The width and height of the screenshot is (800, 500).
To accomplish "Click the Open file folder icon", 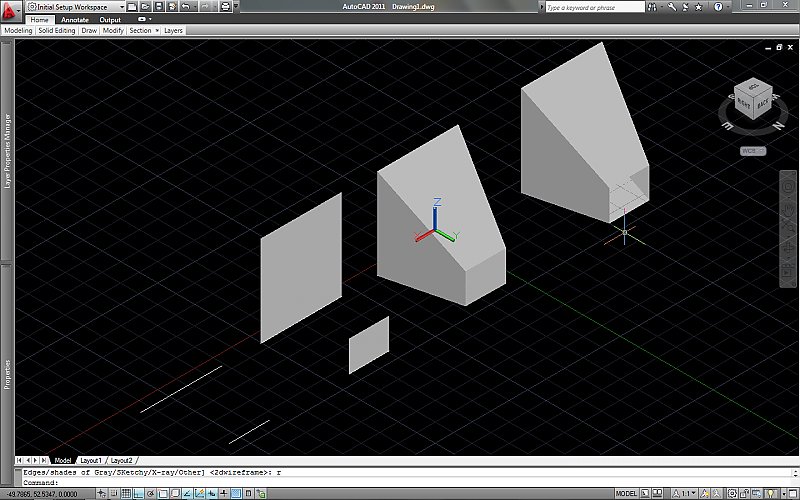I will [x=146, y=7].
